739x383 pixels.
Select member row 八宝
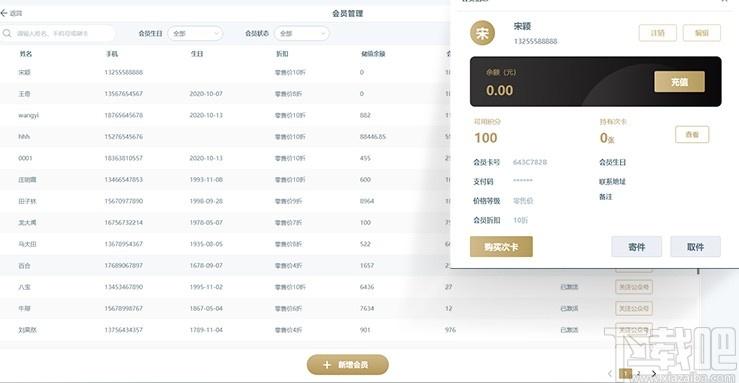pos(349,287)
